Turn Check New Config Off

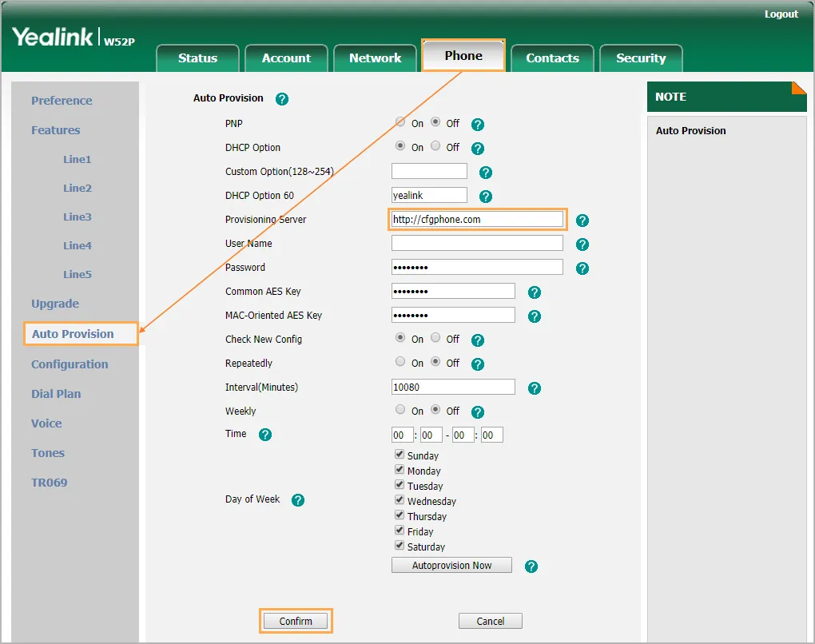(x=435, y=337)
